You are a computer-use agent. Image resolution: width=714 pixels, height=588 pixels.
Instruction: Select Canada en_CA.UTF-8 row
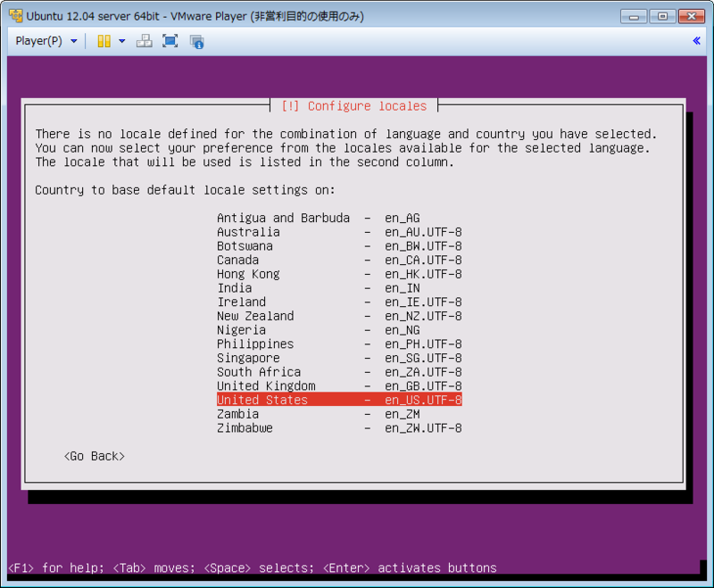[339, 260]
